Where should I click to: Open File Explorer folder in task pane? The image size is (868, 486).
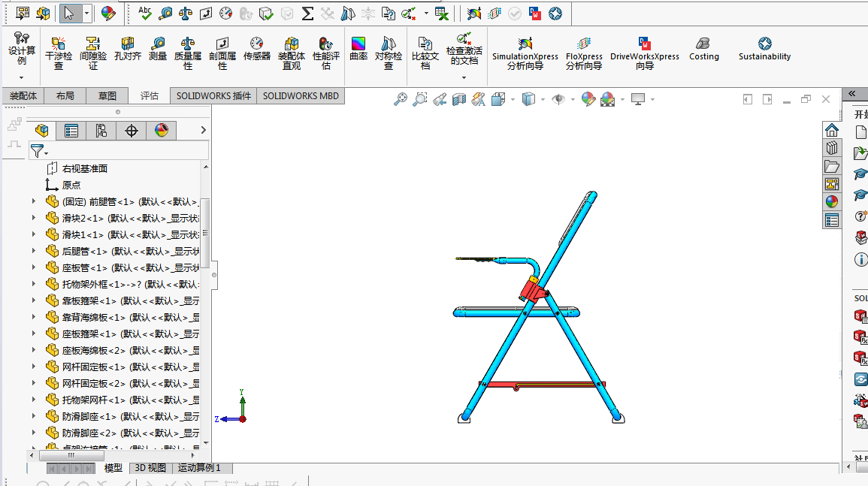click(x=831, y=166)
